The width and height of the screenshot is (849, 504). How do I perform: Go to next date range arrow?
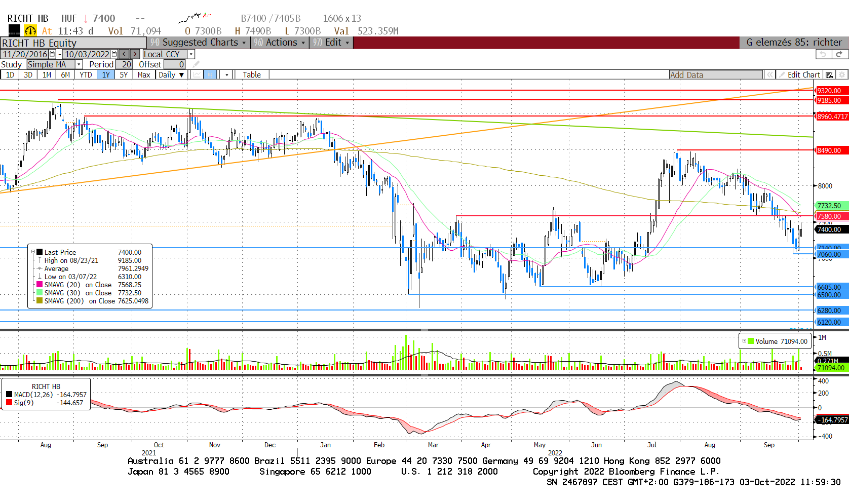pyautogui.click(x=135, y=54)
